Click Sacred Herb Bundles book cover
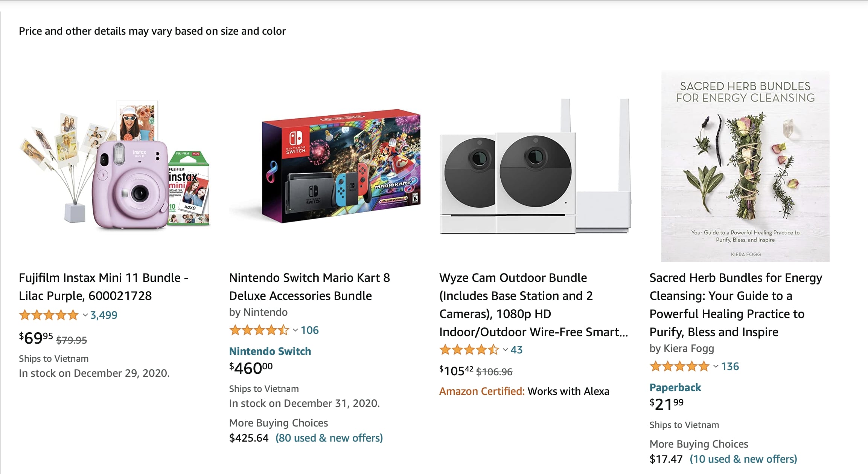This screenshot has height=474, width=868. point(745,166)
